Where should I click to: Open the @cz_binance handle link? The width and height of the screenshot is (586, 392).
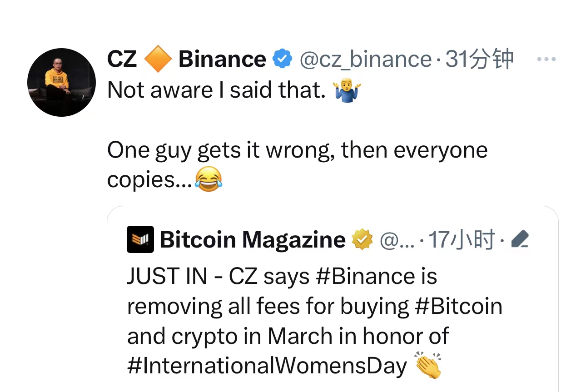pyautogui.click(x=365, y=60)
